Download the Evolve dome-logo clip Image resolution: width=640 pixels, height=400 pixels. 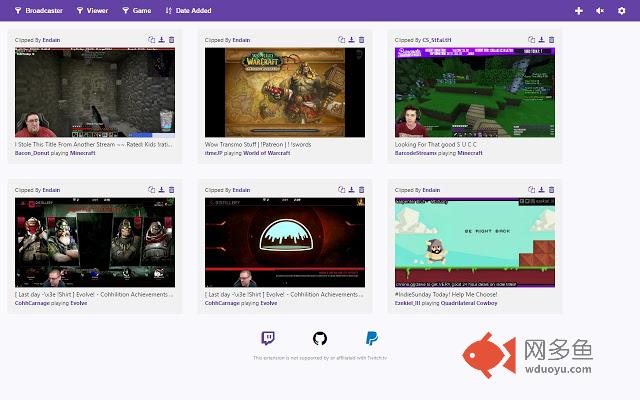351,189
